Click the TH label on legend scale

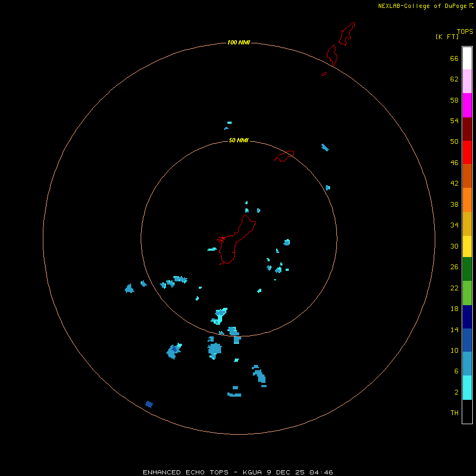(454, 413)
